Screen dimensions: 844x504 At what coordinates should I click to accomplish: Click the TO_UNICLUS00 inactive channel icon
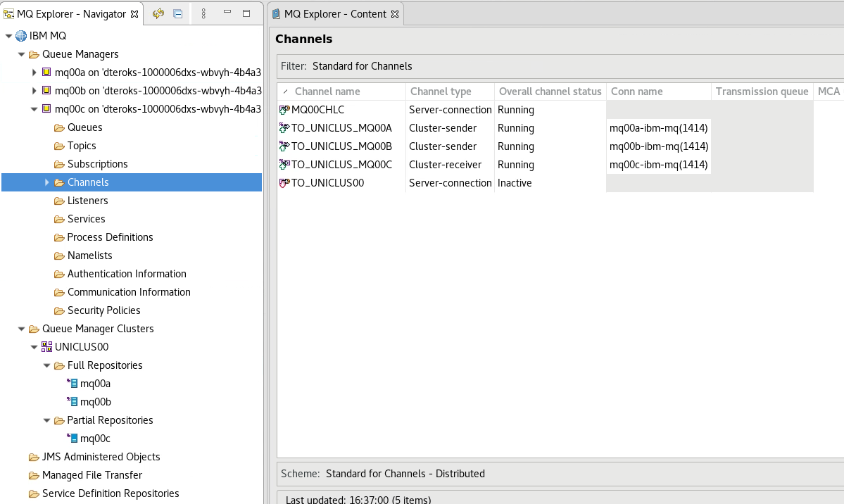point(284,183)
